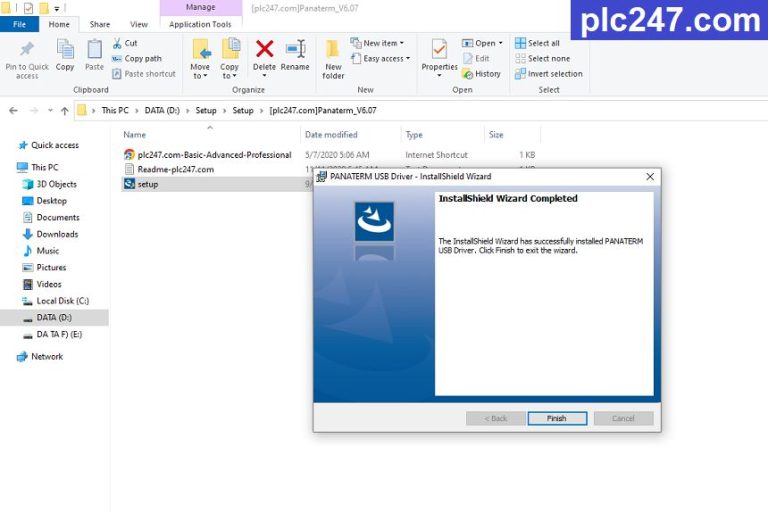Image resolution: width=768 pixels, height=513 pixels.
Task: Open Network in the navigation pane
Action: (47, 356)
